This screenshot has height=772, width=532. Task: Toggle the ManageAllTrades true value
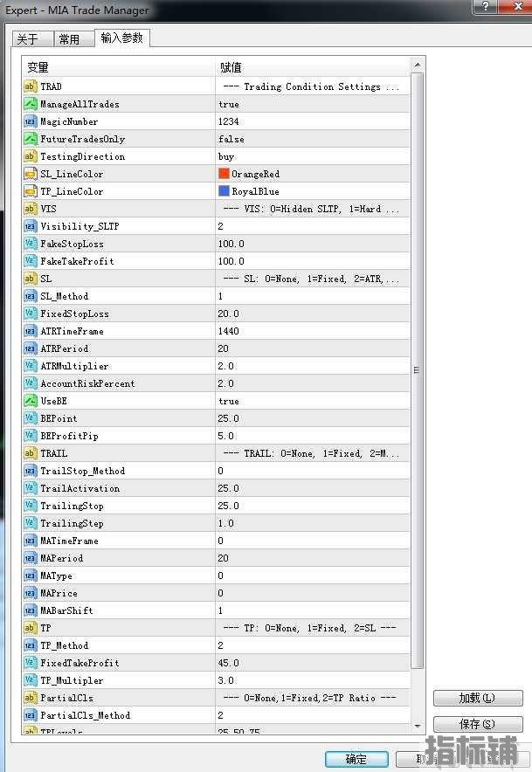tap(229, 104)
